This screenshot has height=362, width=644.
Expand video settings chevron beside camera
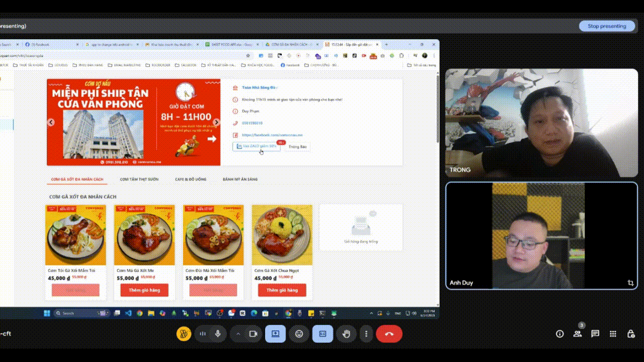(238, 334)
